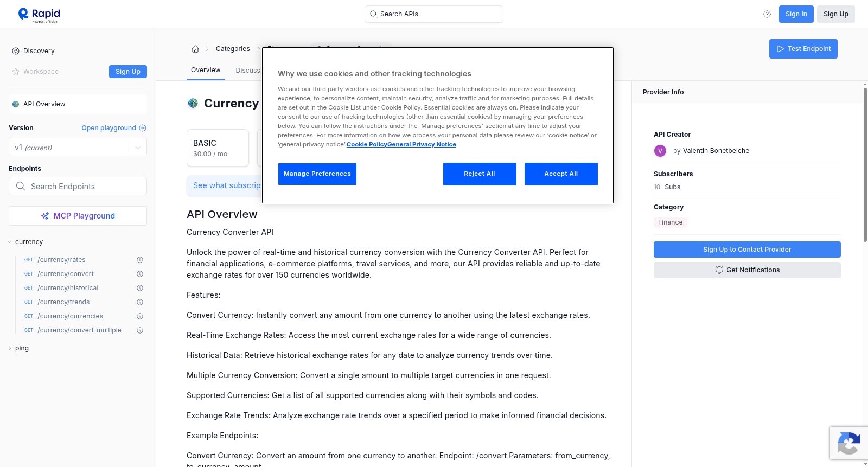This screenshot has height=467, width=868.
Task: Open the Cookie Policy link
Action: 367,144
